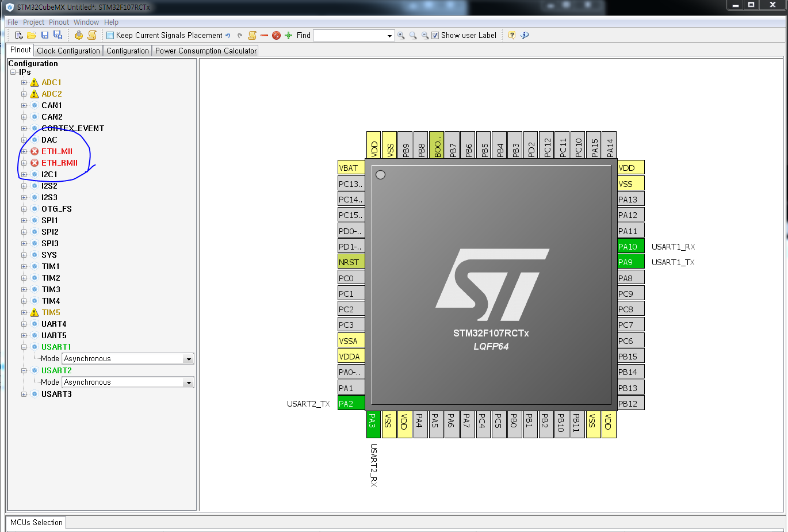
Task: Click the Generate Code gear icon
Action: (x=79, y=35)
